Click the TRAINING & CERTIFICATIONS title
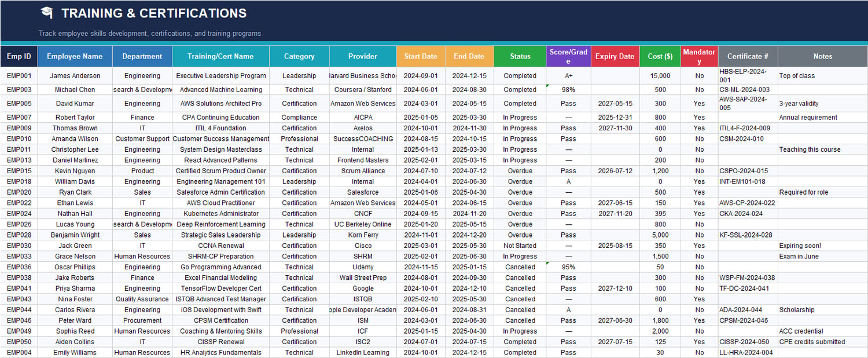 coord(154,13)
